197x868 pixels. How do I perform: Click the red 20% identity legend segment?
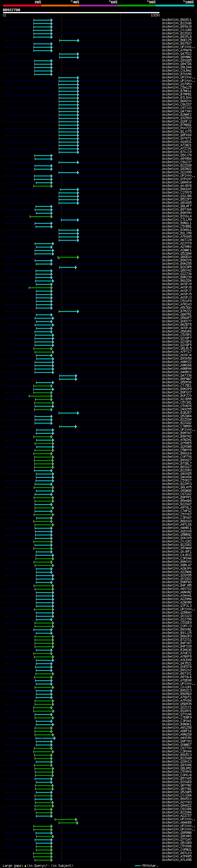coord(22,6)
